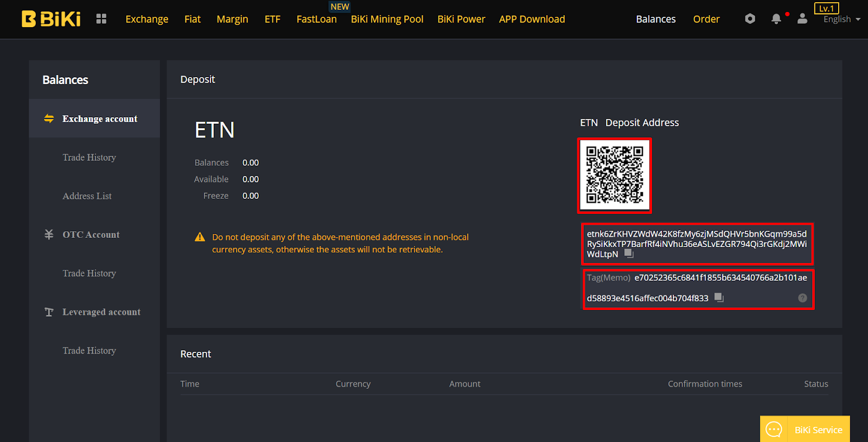Image resolution: width=868 pixels, height=442 pixels.
Task: Open Trade History under Leveraged account
Action: tap(90, 351)
